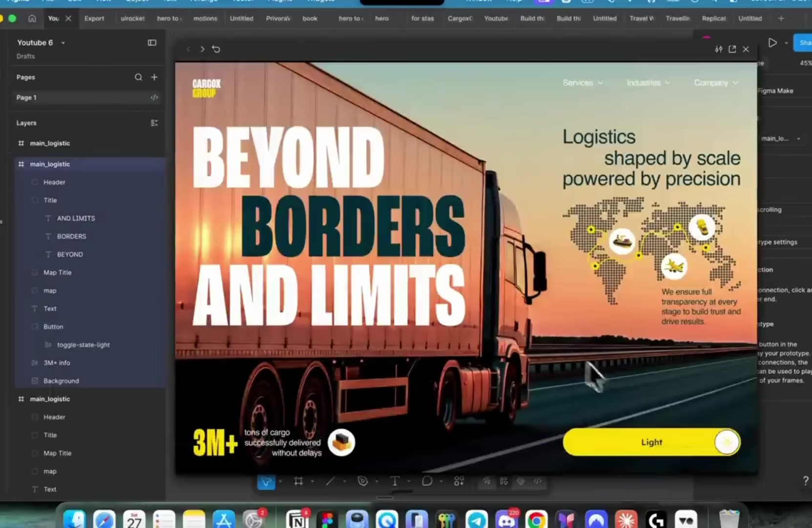Screen dimensions: 812x528
Task: Restart the prototype preview
Action: pos(216,49)
